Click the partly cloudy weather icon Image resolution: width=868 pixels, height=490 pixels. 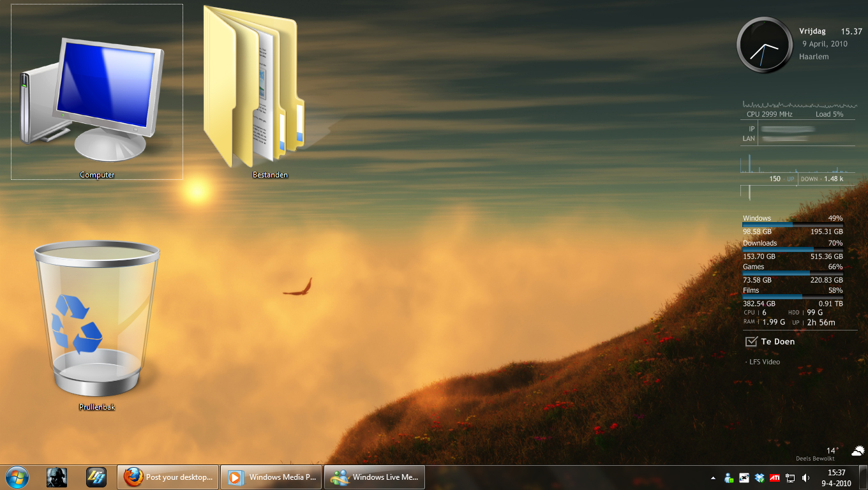(x=858, y=450)
